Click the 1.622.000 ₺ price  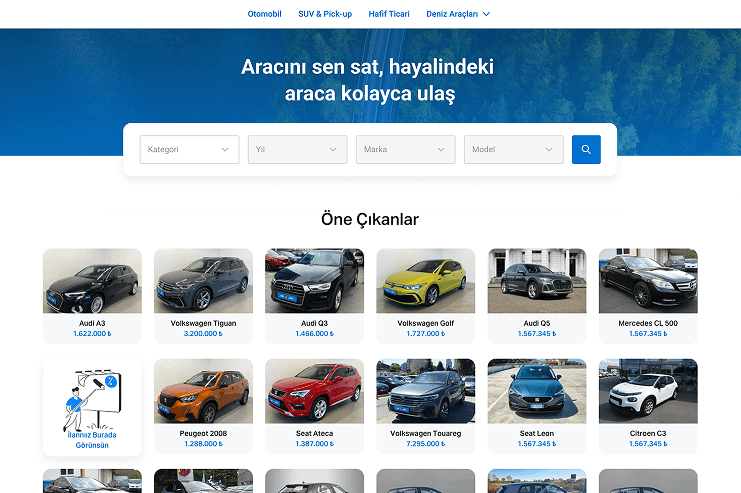click(x=92, y=334)
